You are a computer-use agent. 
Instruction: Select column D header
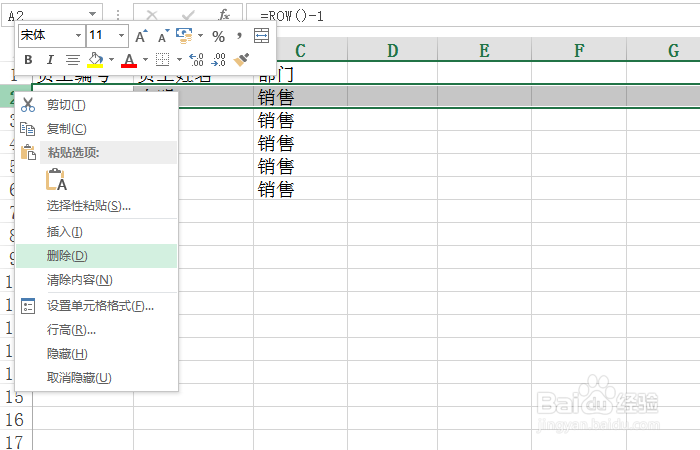coord(392,50)
